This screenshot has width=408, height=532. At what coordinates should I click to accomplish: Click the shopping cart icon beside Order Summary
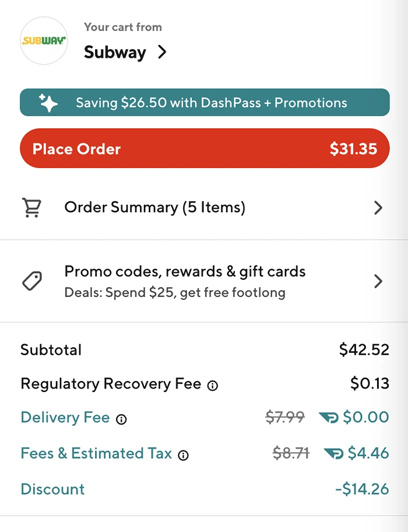[33, 208]
